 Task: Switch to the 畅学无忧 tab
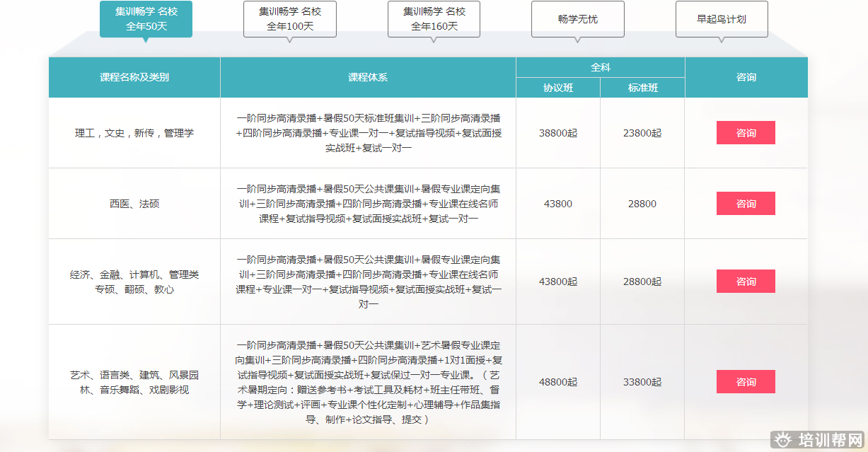577,19
